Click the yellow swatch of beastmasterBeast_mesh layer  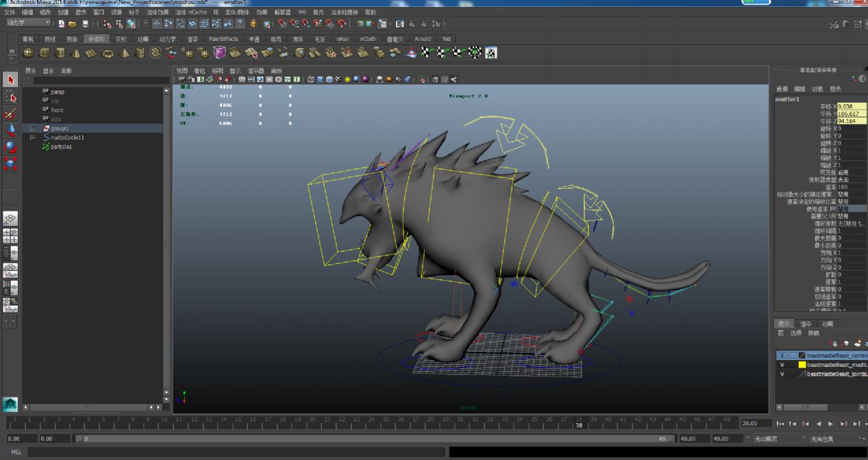click(x=802, y=365)
